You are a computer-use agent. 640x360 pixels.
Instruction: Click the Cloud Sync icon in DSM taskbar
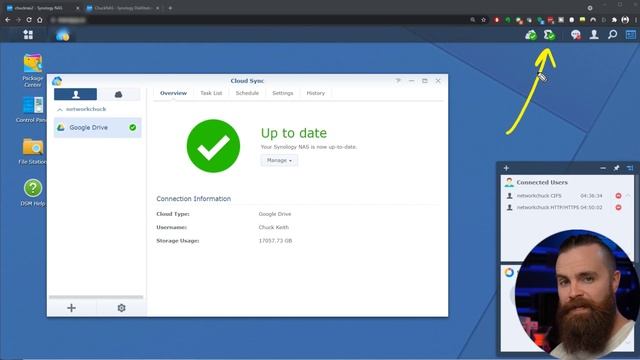tap(62, 35)
